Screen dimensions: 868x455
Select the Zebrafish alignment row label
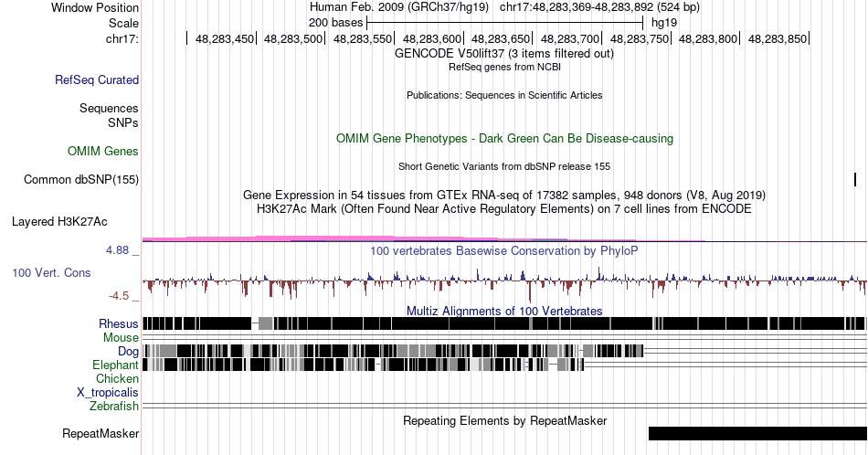[x=114, y=406]
